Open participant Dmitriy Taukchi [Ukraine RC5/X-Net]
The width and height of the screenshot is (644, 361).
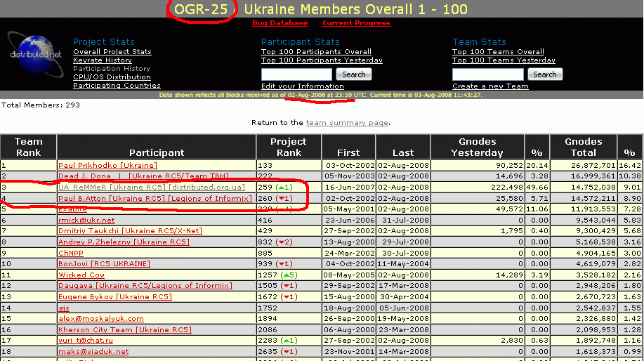[130, 231]
